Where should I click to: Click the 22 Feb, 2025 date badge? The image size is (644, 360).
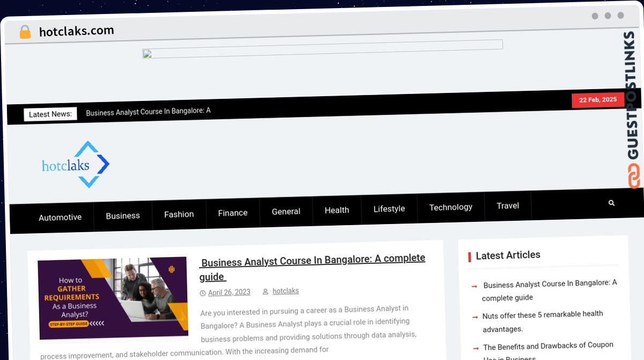pos(598,100)
